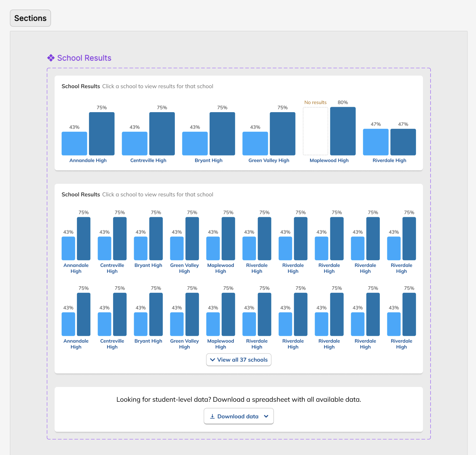476x455 pixels.
Task: Select Bryant High in lower chart's bottom row
Action: coord(148,341)
